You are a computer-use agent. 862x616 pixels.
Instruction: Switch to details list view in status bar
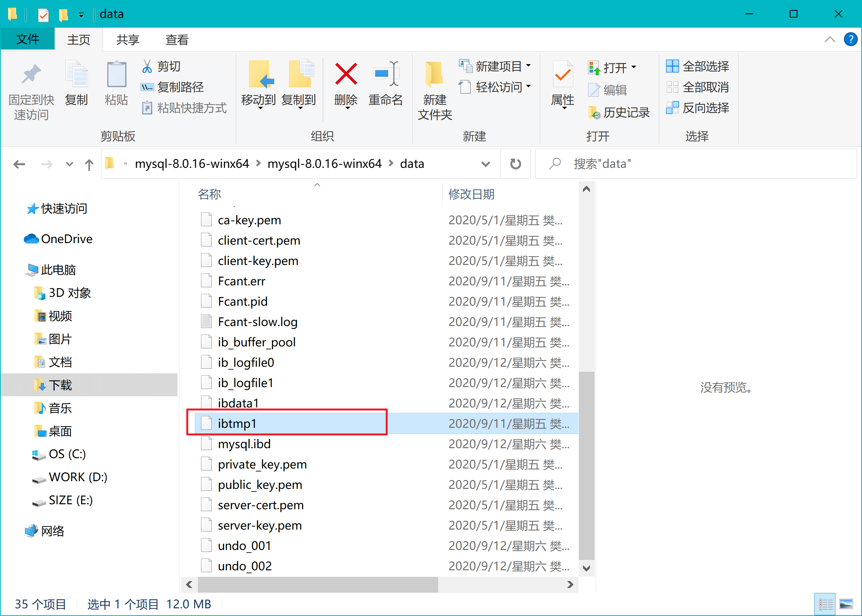tap(825, 604)
